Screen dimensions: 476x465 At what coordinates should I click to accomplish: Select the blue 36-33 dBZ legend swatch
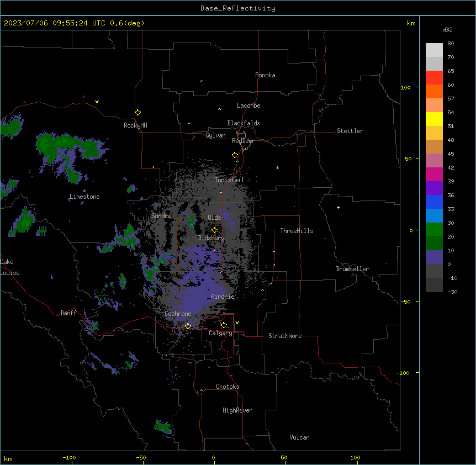[x=434, y=202]
